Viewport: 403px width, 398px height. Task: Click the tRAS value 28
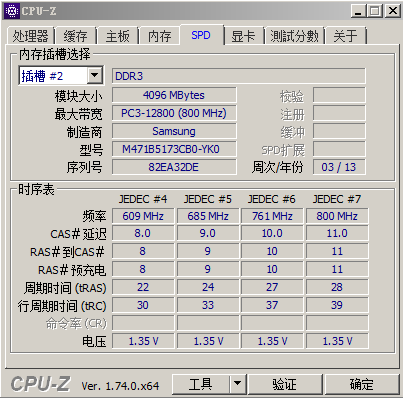click(337, 287)
